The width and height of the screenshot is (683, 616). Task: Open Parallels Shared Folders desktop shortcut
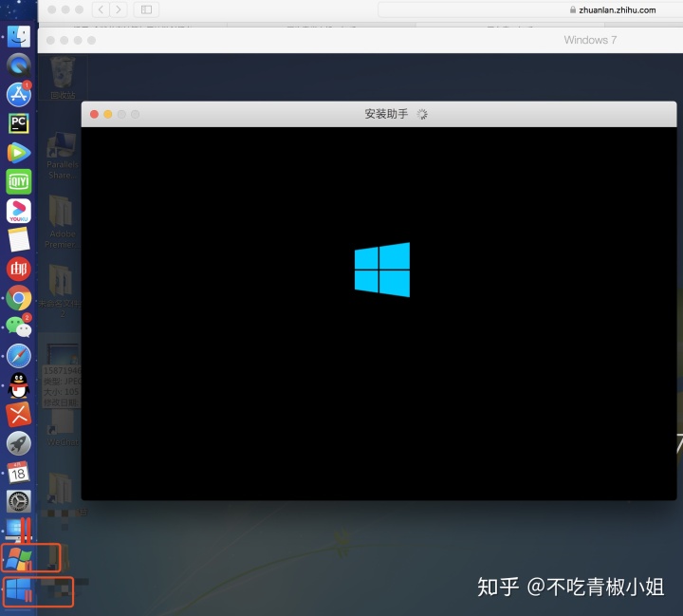click(63, 156)
